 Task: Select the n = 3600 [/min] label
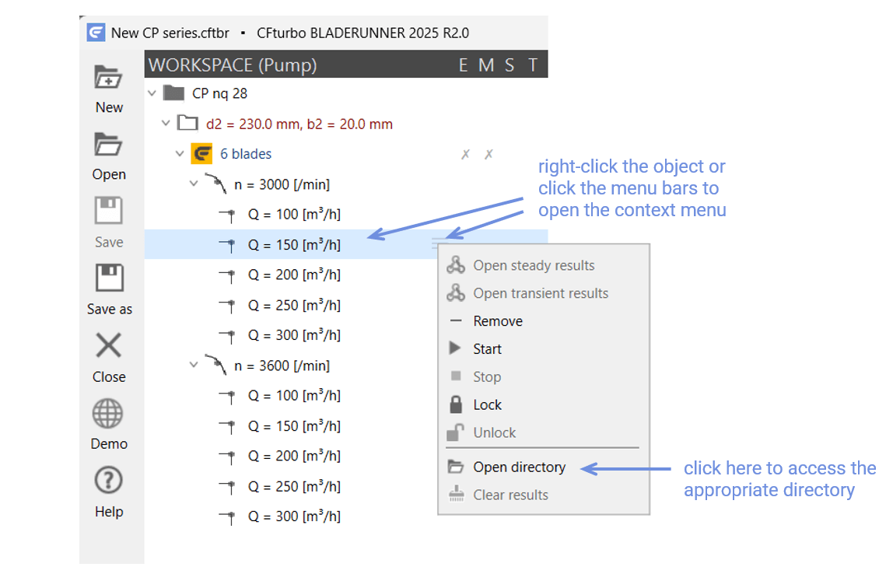pyautogui.click(x=282, y=366)
